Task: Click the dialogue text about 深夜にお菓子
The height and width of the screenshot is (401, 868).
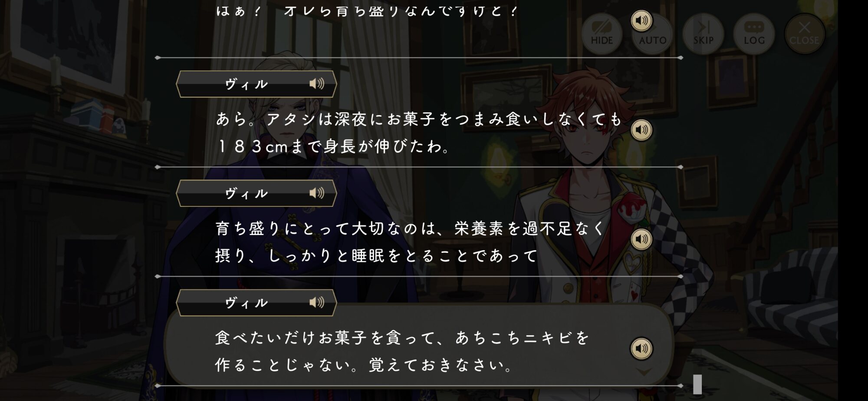Action: (x=419, y=133)
